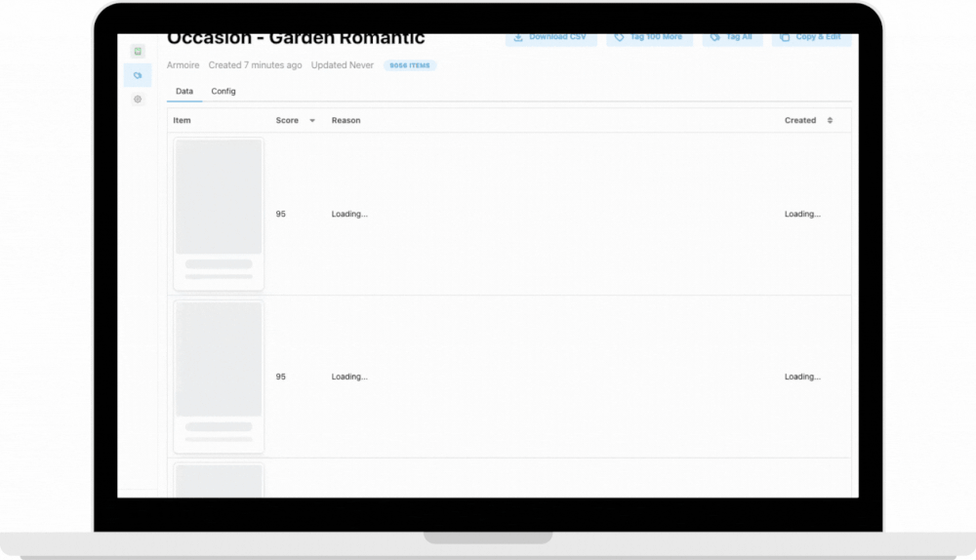Open the settings gear in the sidebar
The height and width of the screenshot is (560, 976).
tap(138, 99)
